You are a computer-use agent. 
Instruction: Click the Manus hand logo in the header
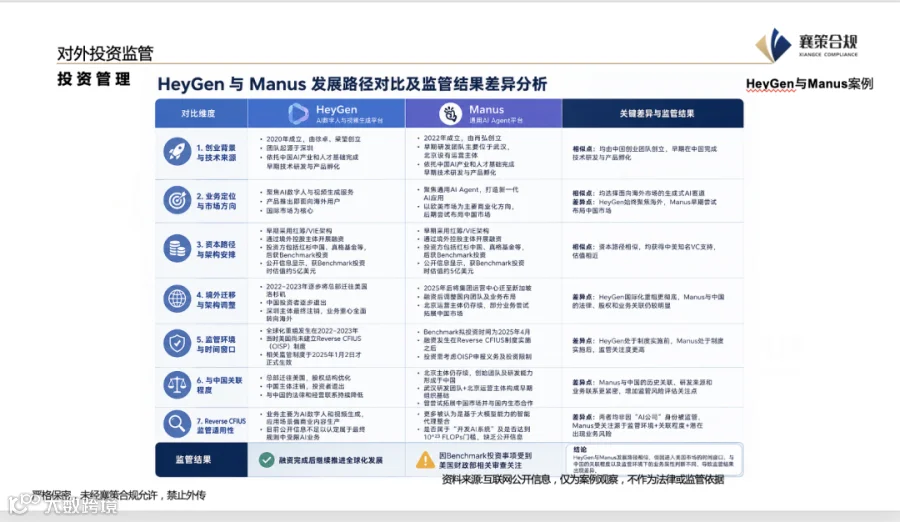pyautogui.click(x=451, y=114)
